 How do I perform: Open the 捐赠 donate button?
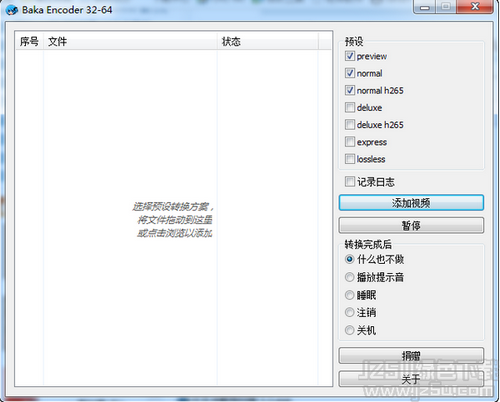pos(411,356)
